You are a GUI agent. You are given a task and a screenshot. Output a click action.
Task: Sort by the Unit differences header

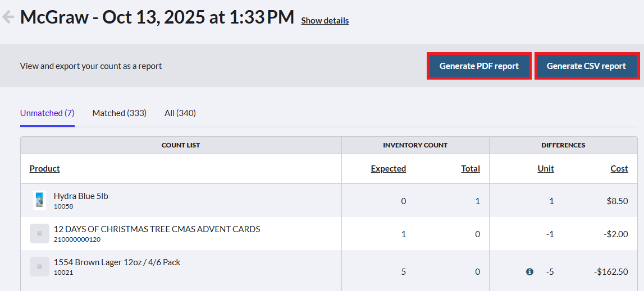(x=546, y=169)
